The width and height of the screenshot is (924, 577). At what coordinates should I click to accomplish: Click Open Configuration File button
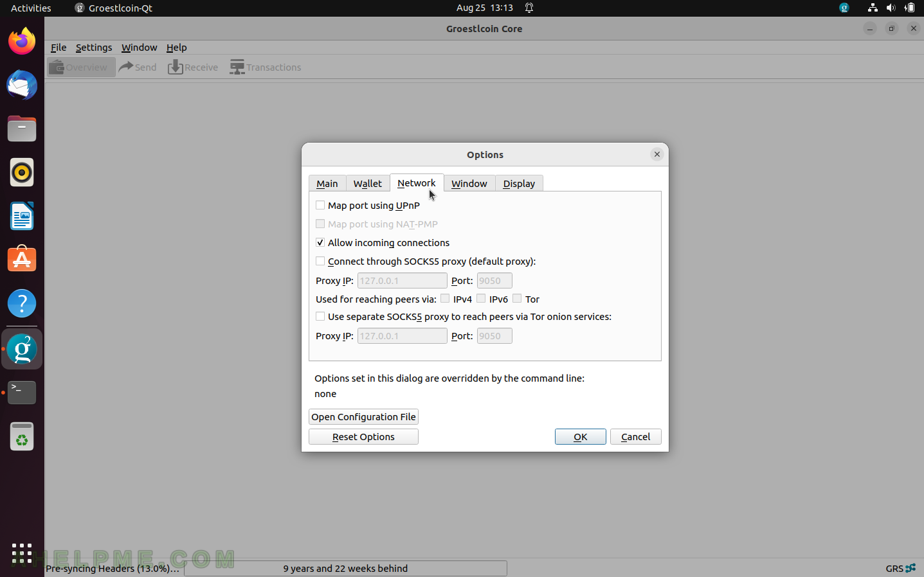click(363, 416)
